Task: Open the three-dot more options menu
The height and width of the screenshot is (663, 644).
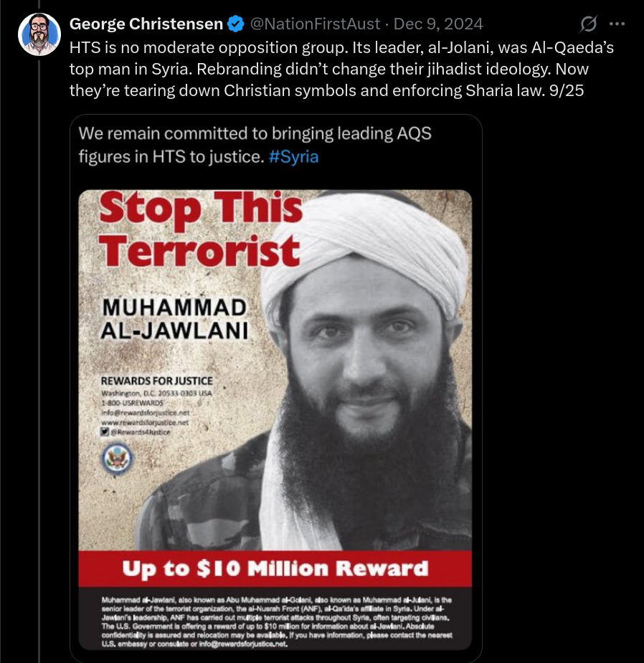Action: pyautogui.click(x=617, y=24)
